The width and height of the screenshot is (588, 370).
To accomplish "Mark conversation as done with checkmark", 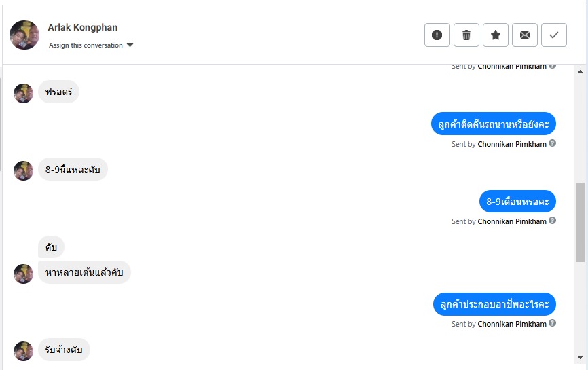I will click(x=554, y=35).
